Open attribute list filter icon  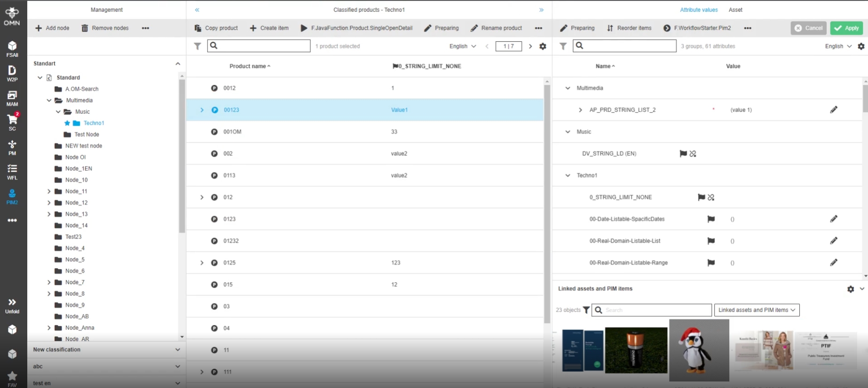(x=563, y=46)
